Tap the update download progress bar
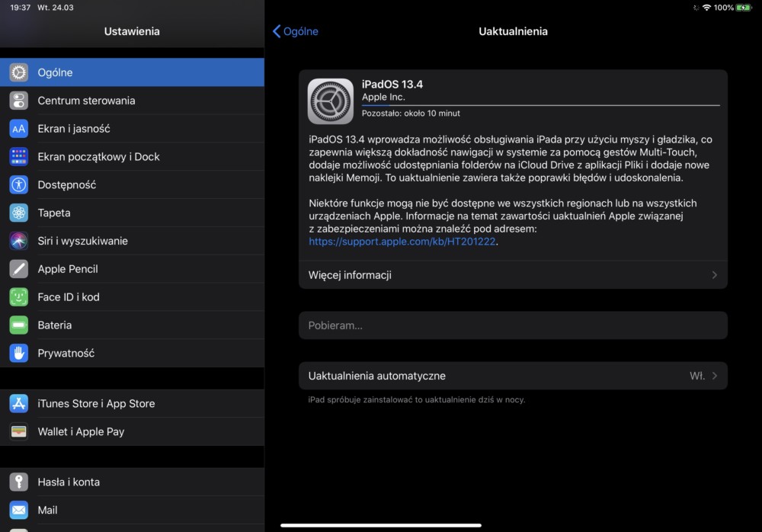Image resolution: width=762 pixels, height=532 pixels. point(541,105)
